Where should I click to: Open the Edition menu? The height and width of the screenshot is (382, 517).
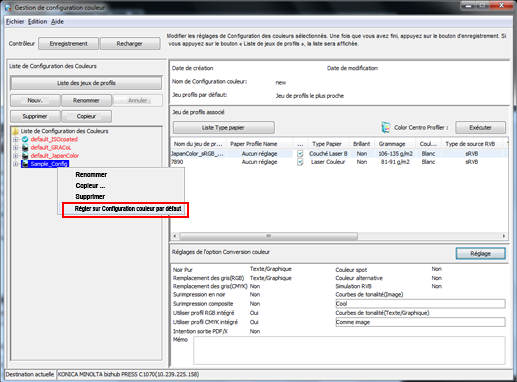[37, 22]
